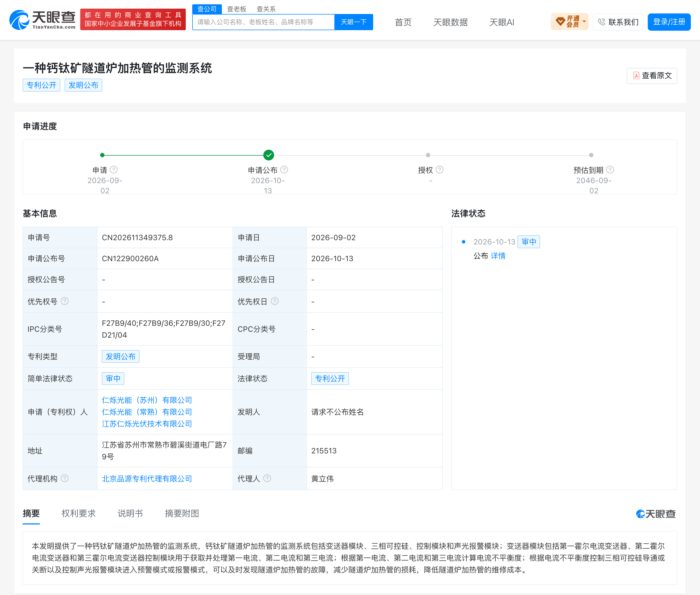Click the 2026-10-13 legal status date
Viewport: 700px width, 595px height.
[494, 242]
